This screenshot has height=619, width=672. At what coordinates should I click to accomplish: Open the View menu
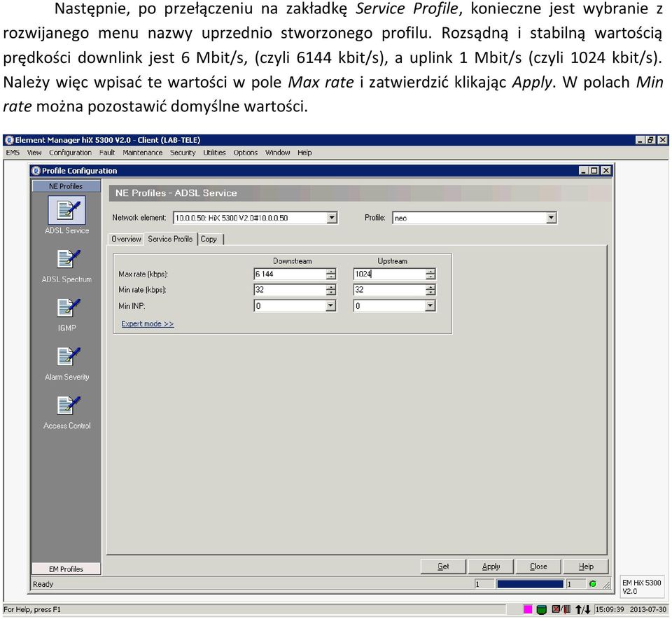click(34, 153)
